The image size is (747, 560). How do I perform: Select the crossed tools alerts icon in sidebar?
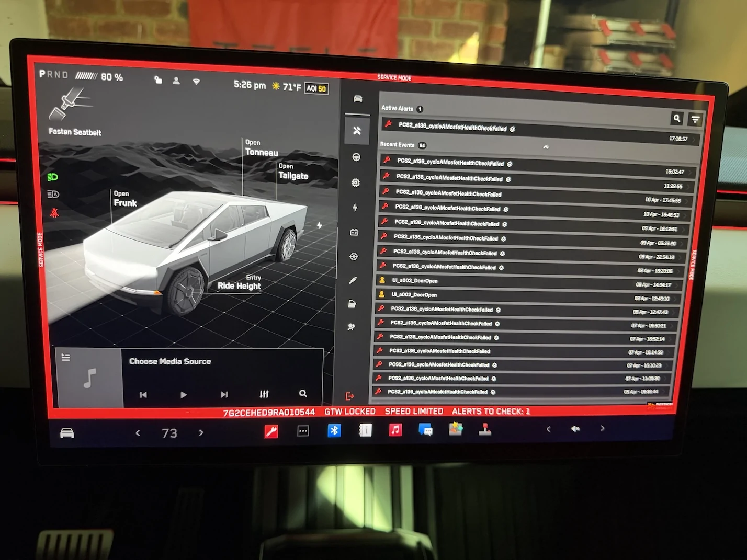(x=357, y=131)
